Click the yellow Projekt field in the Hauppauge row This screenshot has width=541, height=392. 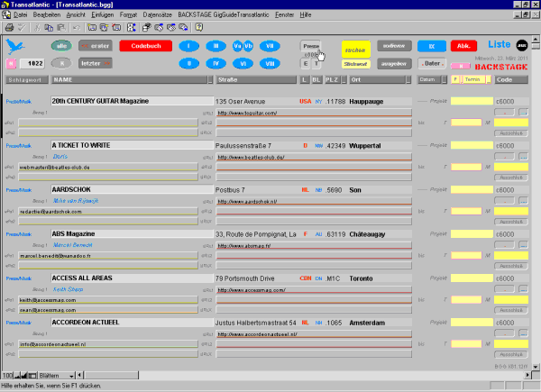point(472,101)
